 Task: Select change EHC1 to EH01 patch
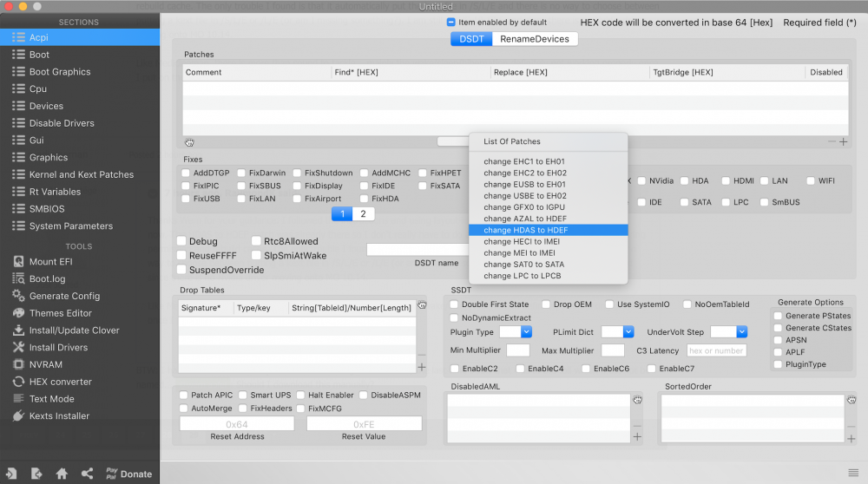click(548, 161)
